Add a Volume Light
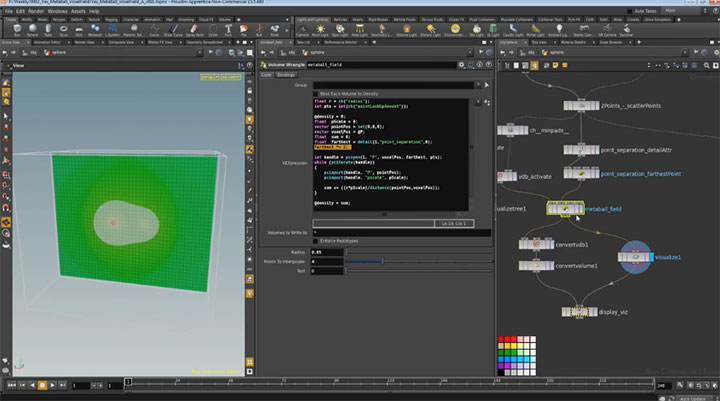 click(x=406, y=30)
